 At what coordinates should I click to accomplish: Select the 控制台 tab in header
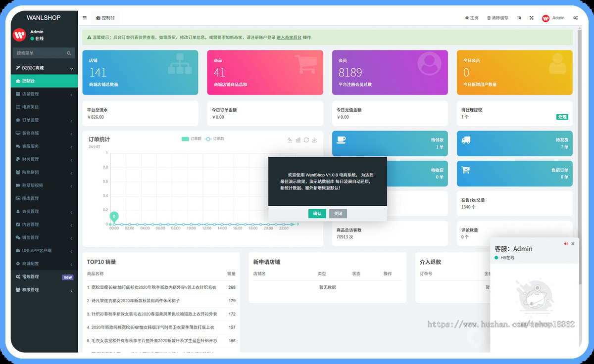click(105, 18)
